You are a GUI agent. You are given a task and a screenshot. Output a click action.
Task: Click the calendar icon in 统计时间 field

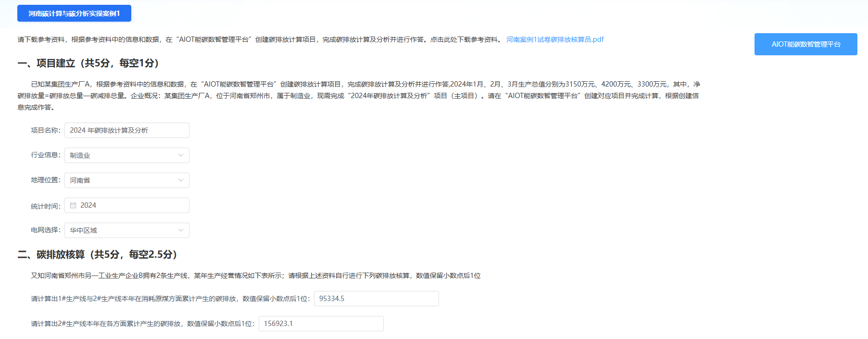73,205
